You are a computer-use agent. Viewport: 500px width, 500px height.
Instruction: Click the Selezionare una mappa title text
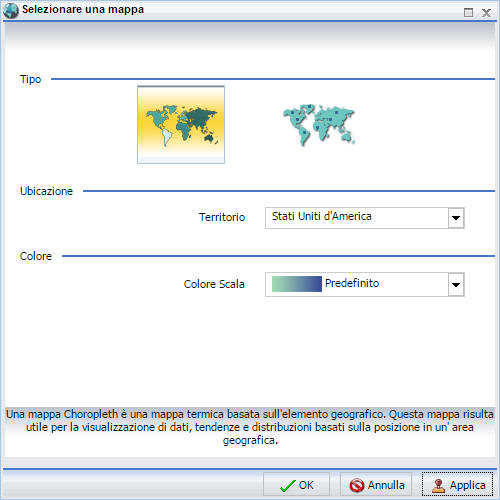click(83, 9)
